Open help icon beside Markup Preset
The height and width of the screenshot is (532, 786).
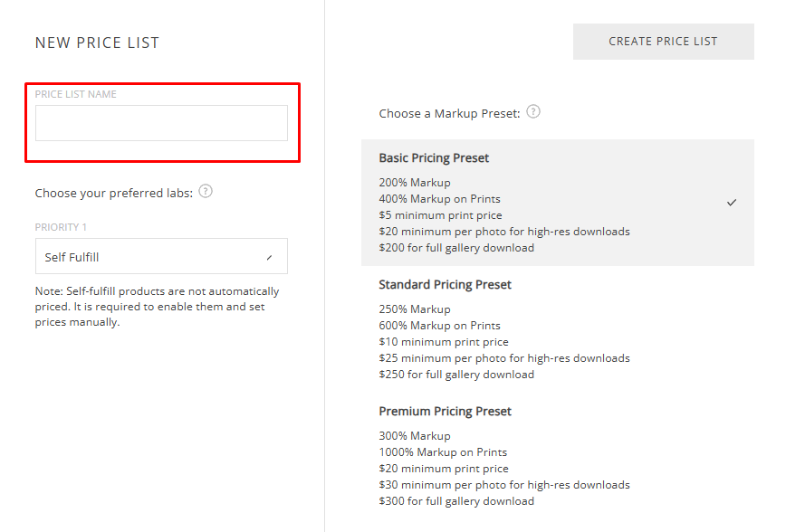pyautogui.click(x=533, y=112)
